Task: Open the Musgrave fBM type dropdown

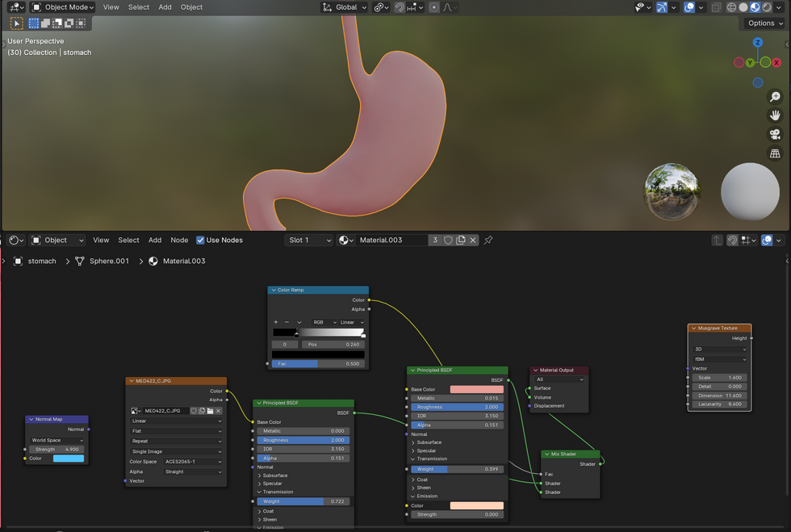Action: 719,359
